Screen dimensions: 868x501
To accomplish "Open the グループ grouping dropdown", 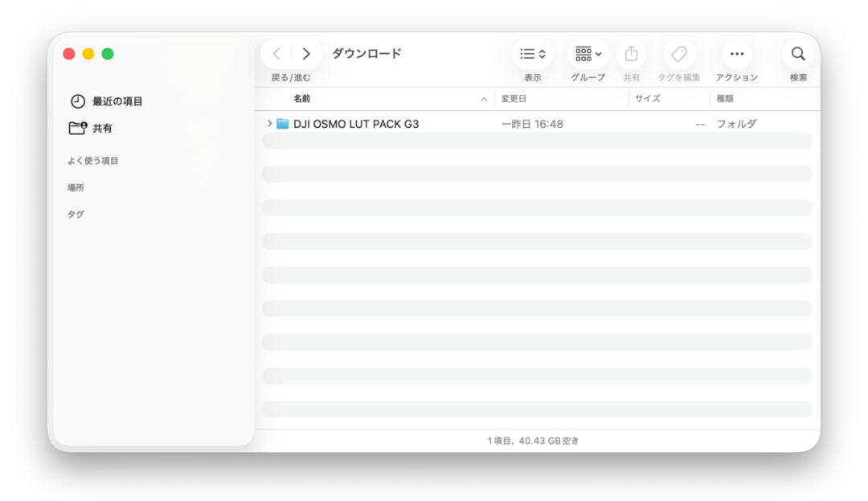I will click(588, 54).
